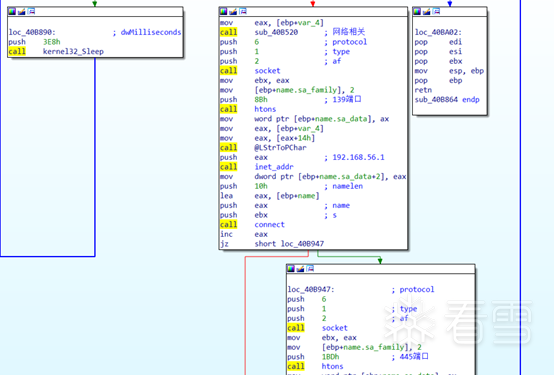Select htons call in the upper middle block

(x=265, y=109)
